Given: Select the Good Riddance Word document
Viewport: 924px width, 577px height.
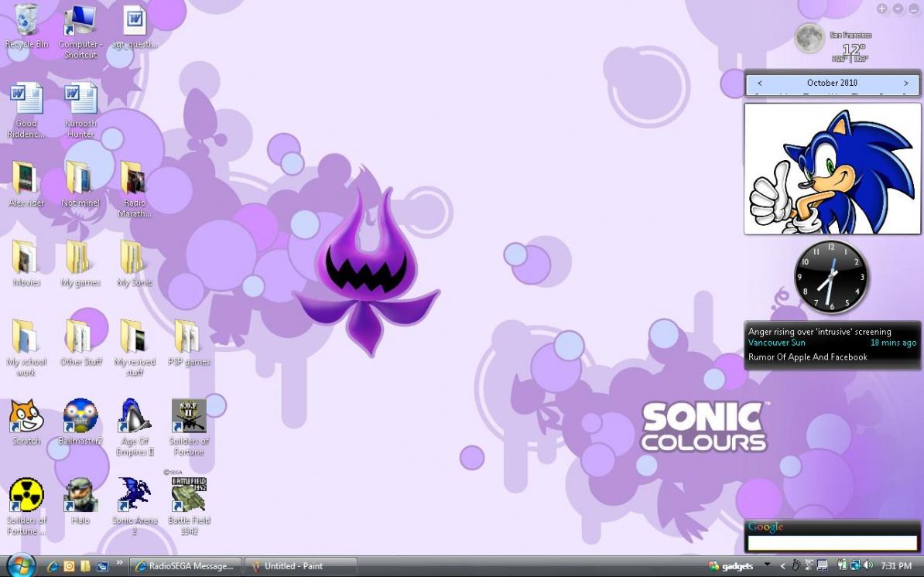Looking at the screenshot, I should pos(26,110).
